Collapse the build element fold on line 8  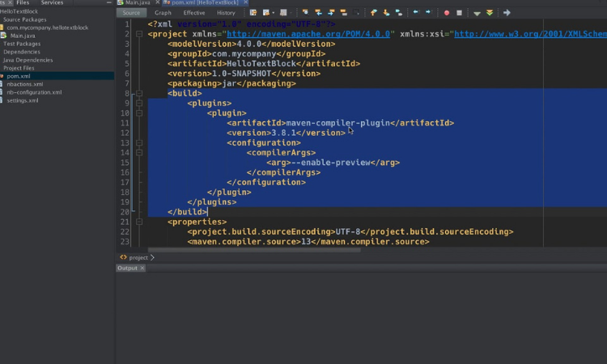(x=139, y=93)
